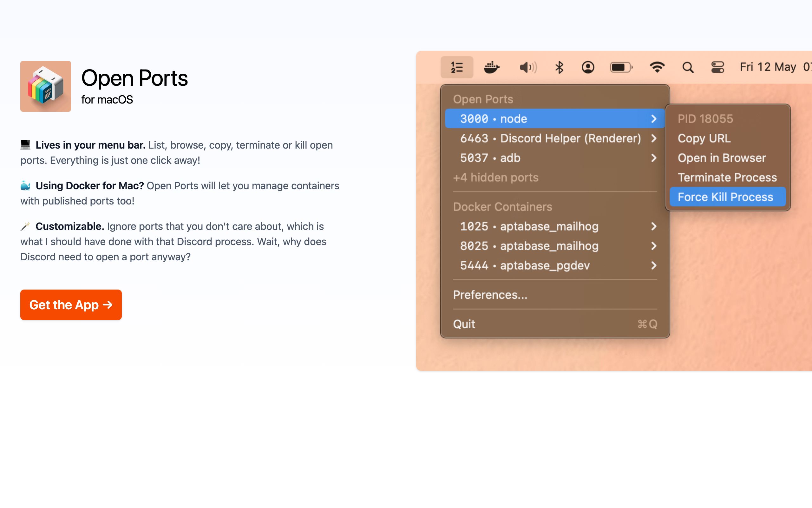Choose Force Kill Process
This screenshot has width=812, height=508.
[x=727, y=197]
